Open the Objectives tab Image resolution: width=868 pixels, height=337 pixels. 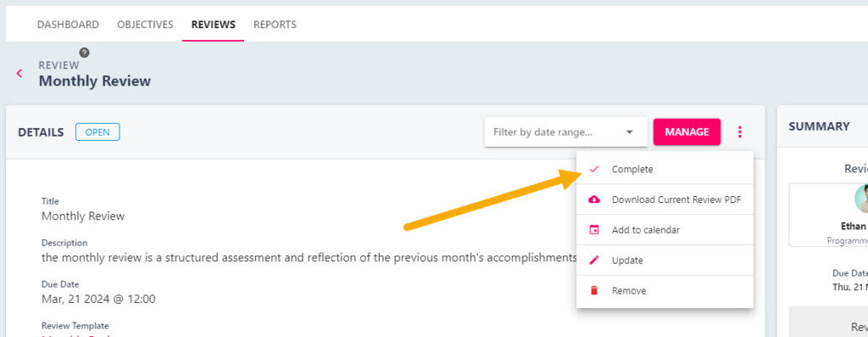click(145, 25)
